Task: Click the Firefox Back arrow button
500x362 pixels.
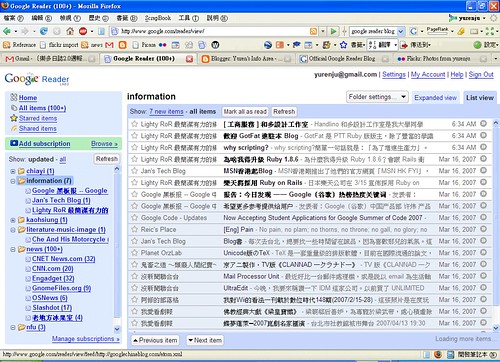Action: (7, 31)
